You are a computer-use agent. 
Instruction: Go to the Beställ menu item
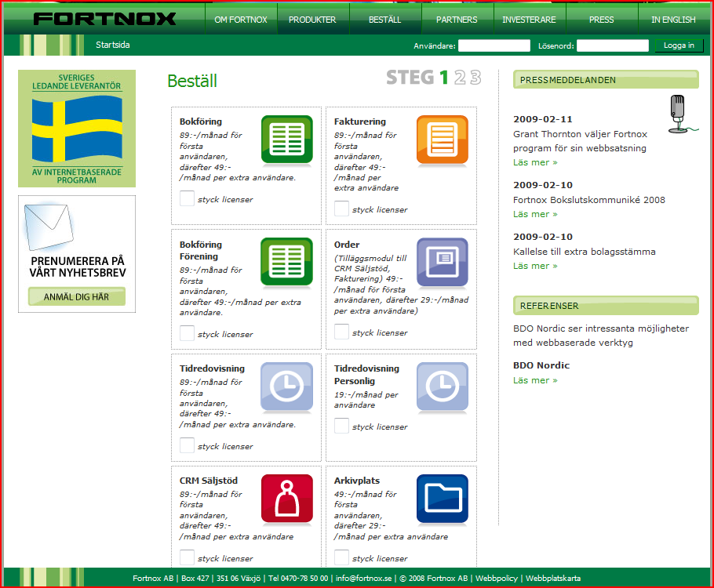point(384,20)
